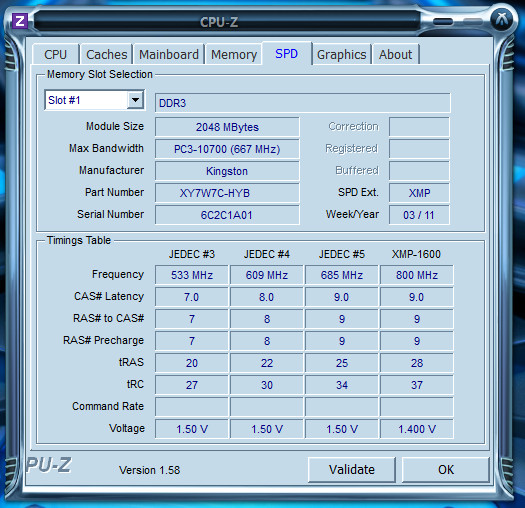Click the 8.0 CAS# Latency cell

267,297
